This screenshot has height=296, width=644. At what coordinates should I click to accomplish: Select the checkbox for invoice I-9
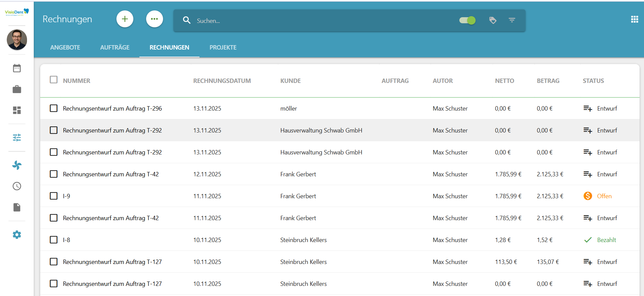[x=54, y=196]
